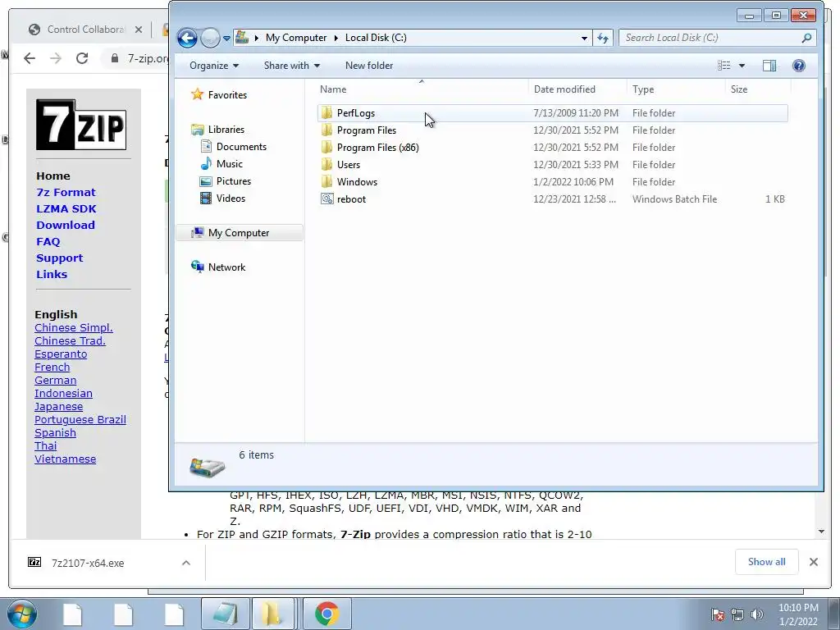Open Explorer help with the question mark icon
840x630 pixels.
[799, 66]
